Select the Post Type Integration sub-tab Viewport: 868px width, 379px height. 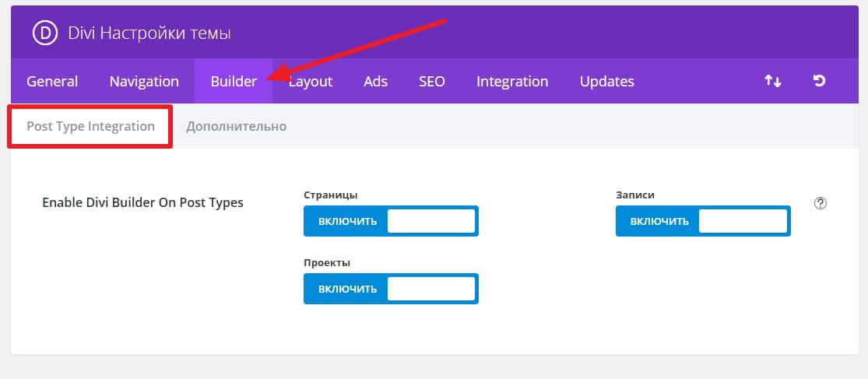coord(90,126)
